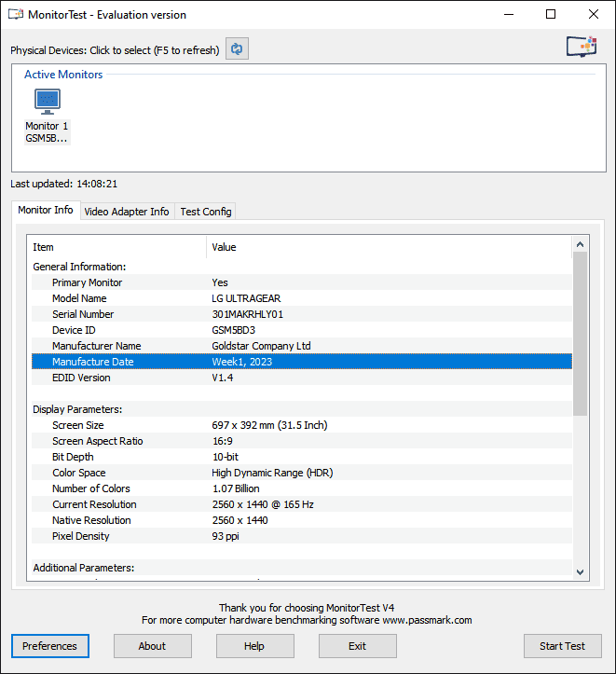
Task: Select the Model Name row
Action: tap(302, 298)
